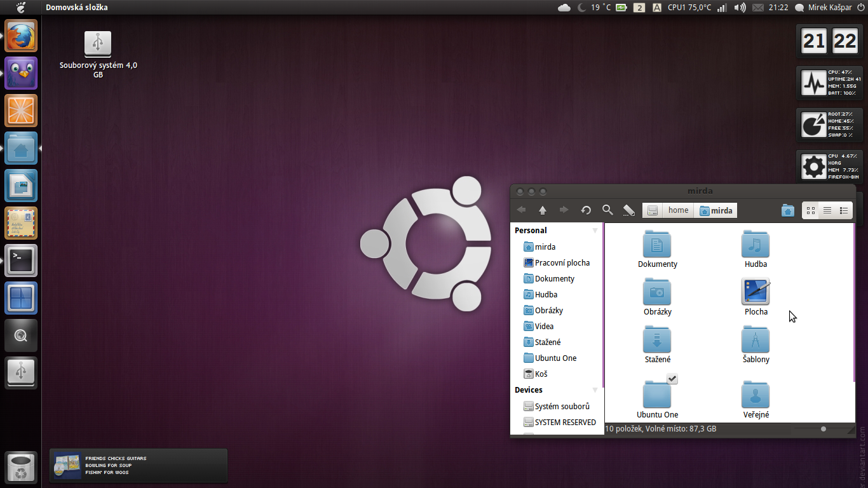Open the orange app in dock

[21, 111]
